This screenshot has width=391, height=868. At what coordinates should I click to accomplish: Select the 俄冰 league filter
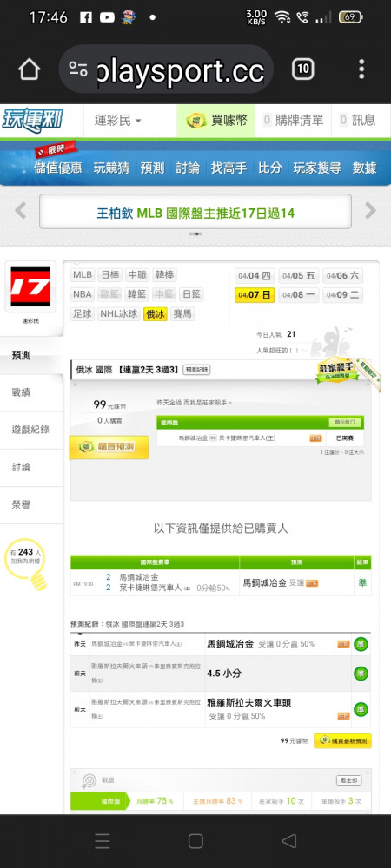(x=155, y=314)
